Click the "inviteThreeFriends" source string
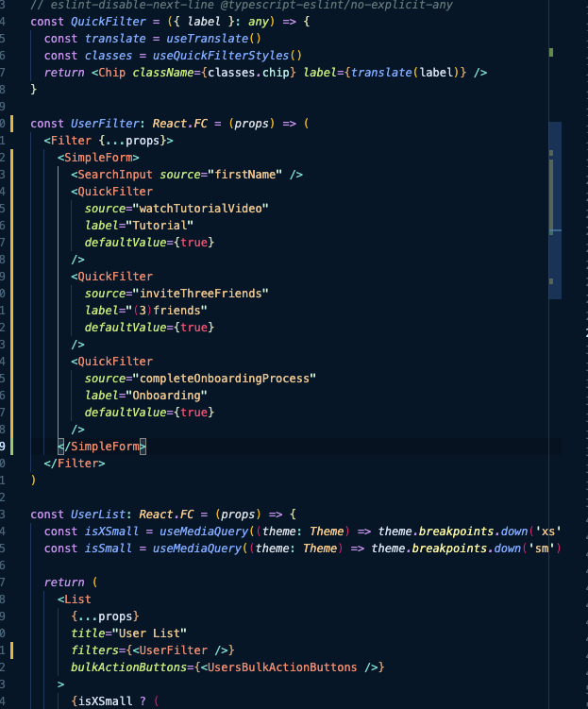The width and height of the screenshot is (588, 709). [x=200, y=294]
